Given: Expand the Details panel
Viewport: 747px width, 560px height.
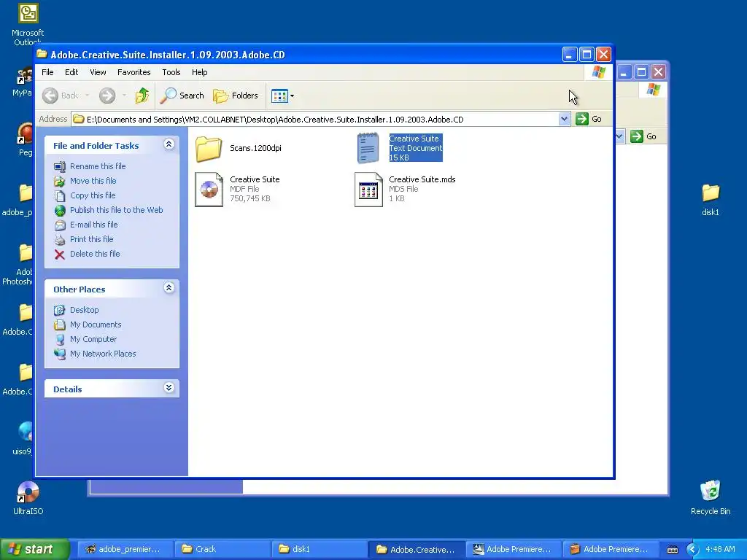Looking at the screenshot, I should [169, 388].
